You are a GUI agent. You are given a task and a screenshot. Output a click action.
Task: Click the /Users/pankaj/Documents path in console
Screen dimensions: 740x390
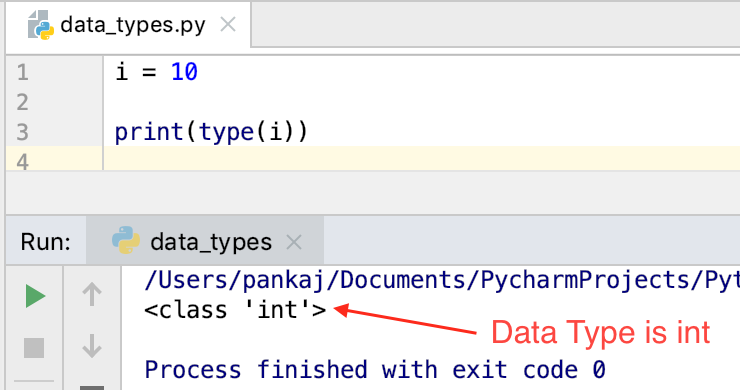click(441, 280)
